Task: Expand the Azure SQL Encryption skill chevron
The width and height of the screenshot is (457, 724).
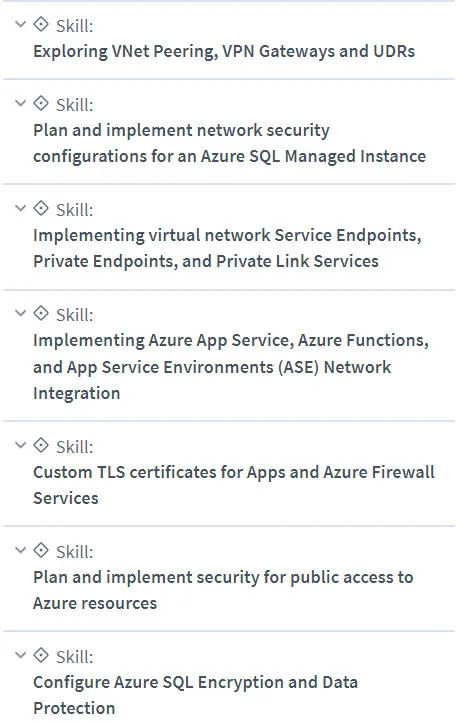Action: (x=20, y=655)
